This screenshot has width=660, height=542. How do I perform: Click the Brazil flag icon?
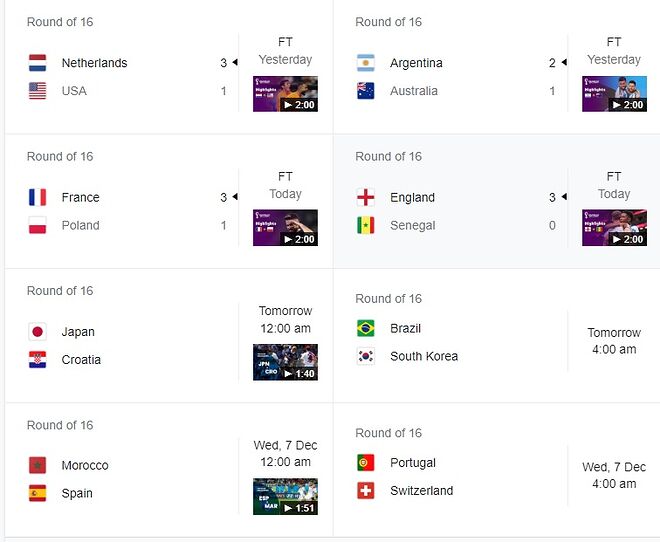point(366,328)
